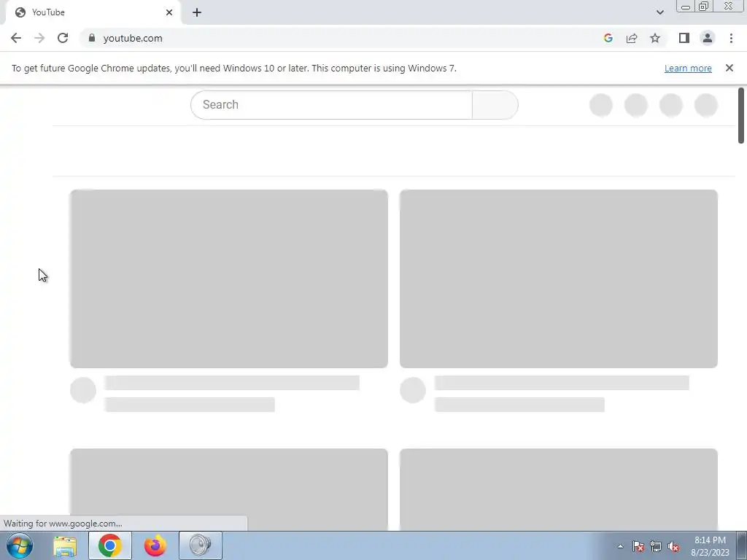Open the Chrome side panel
This screenshot has width=747, height=560.
684,38
